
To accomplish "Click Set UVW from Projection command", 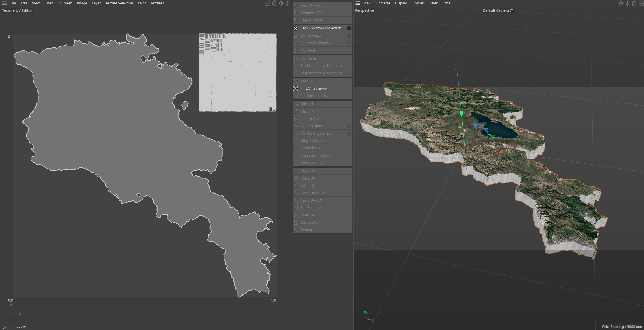I will [322, 28].
